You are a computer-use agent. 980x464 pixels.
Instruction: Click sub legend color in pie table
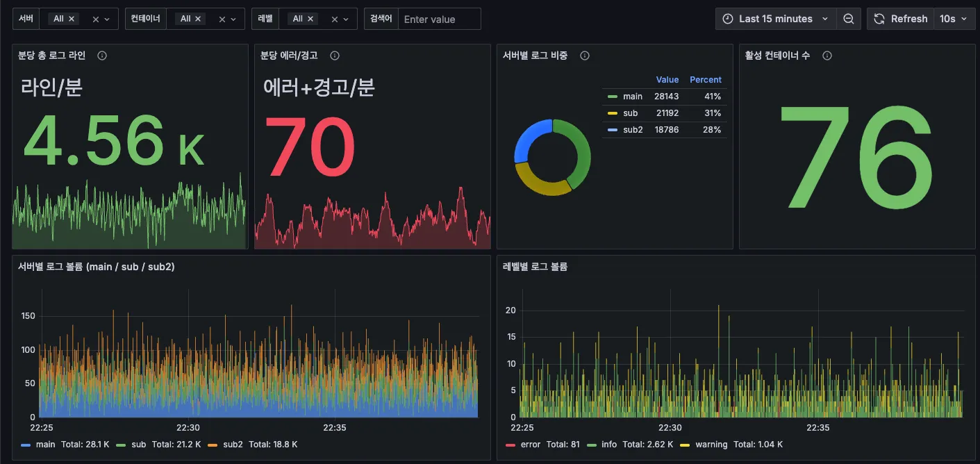pyautogui.click(x=612, y=113)
